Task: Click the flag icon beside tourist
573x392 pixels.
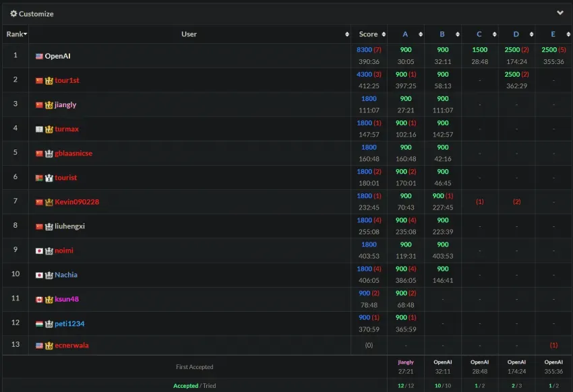Action: coord(39,178)
